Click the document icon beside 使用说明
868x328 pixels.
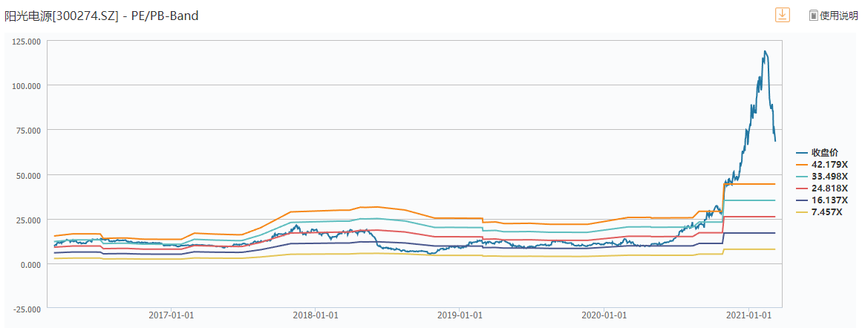pyautogui.click(x=813, y=16)
